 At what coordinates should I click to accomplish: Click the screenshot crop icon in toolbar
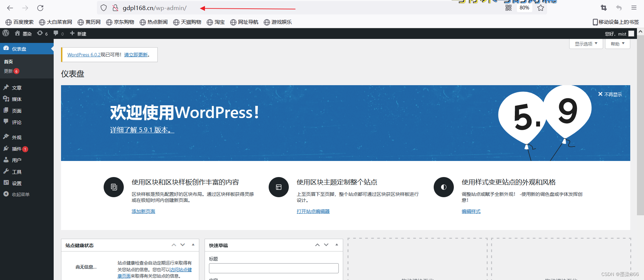604,8
